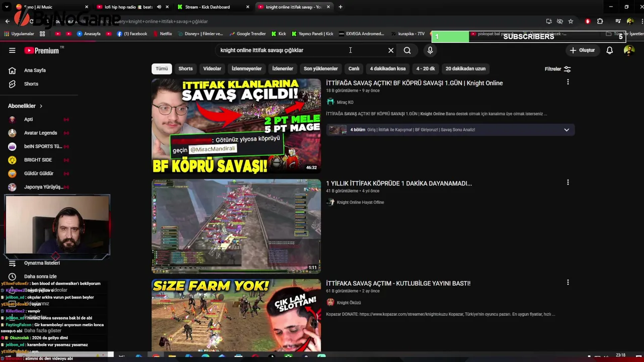The height and width of the screenshot is (362, 644).
Task: Switch to the lofi hip hop radio tab
Action: (x=128, y=7)
